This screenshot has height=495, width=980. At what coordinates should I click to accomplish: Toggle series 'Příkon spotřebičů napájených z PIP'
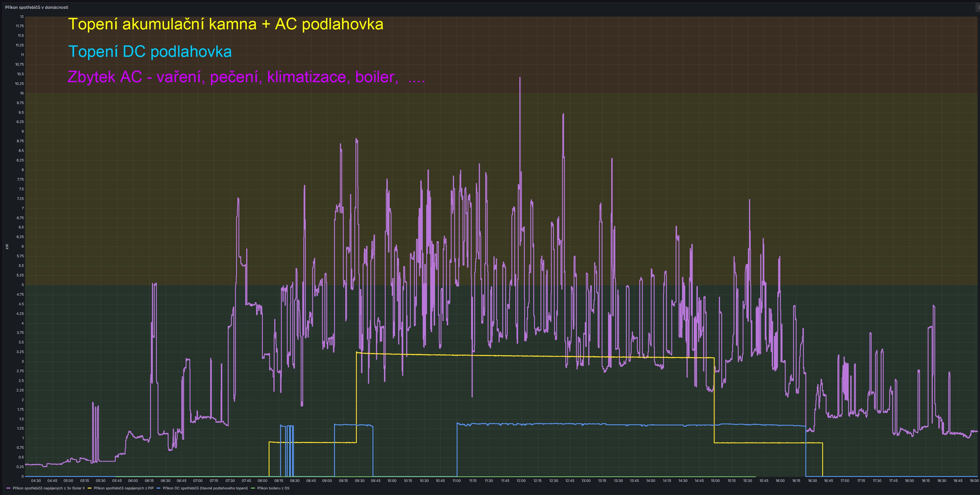point(124,488)
